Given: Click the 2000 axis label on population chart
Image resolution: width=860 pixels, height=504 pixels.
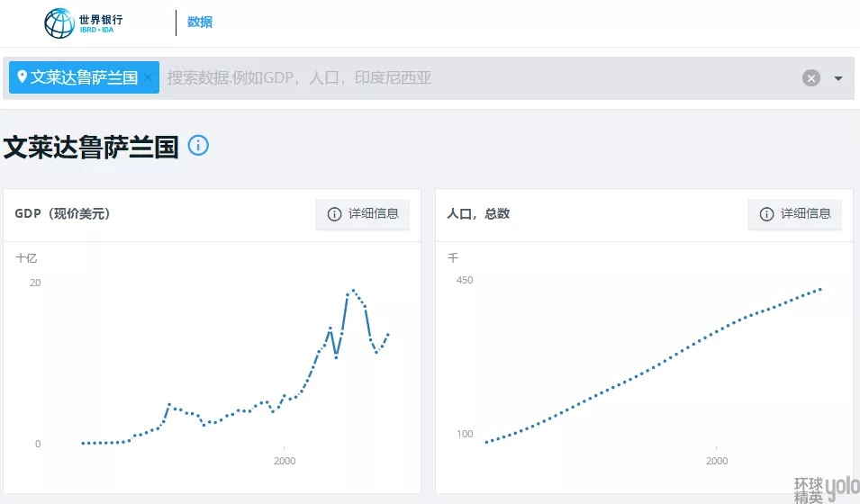Looking at the screenshot, I should pos(717,461).
